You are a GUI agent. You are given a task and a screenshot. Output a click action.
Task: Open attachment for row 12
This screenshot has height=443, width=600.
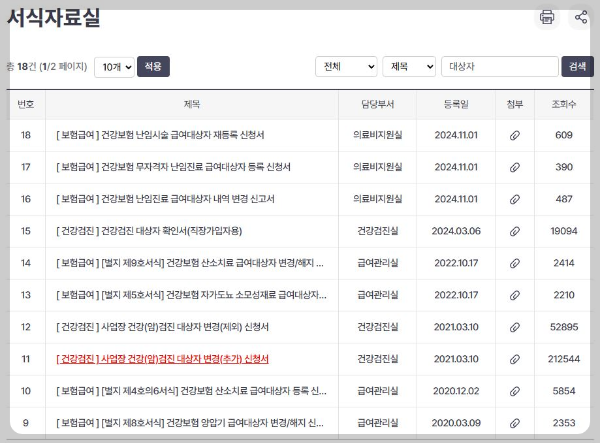click(x=515, y=327)
